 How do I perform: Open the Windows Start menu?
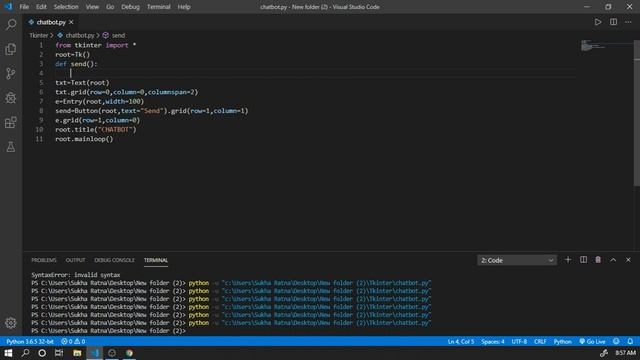pyautogui.click(x=8, y=353)
